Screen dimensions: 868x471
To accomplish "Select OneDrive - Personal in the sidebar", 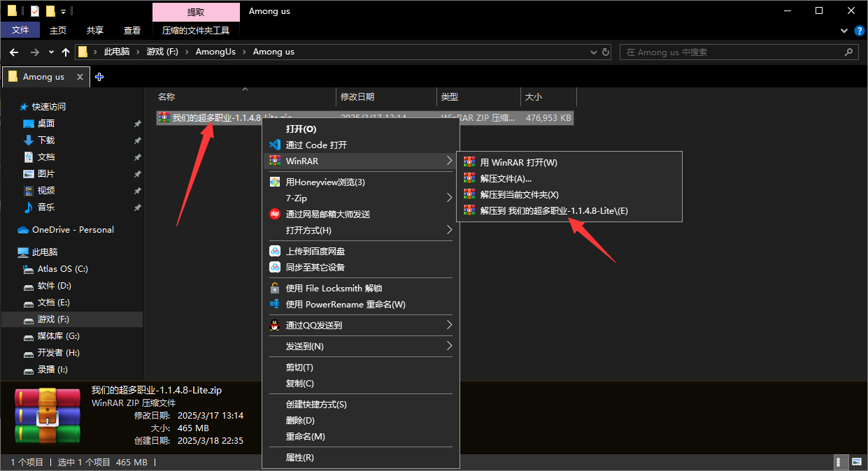I will tap(73, 229).
